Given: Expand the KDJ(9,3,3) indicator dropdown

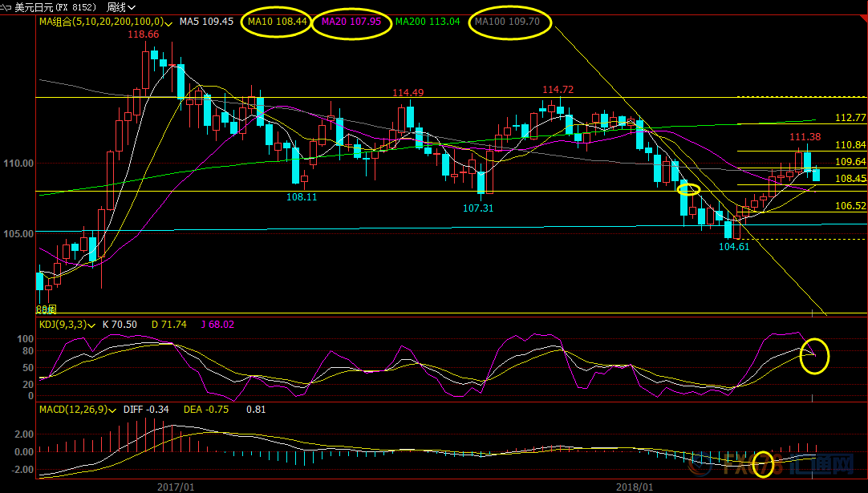Looking at the screenshot, I should tap(93, 325).
